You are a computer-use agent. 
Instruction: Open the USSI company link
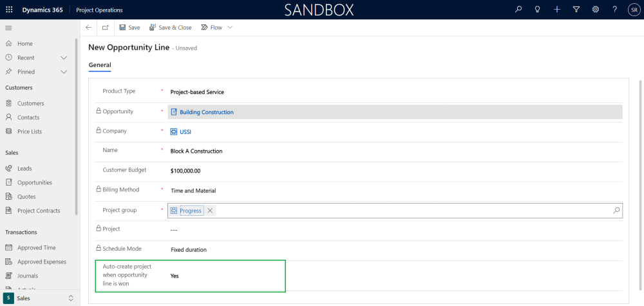185,132
